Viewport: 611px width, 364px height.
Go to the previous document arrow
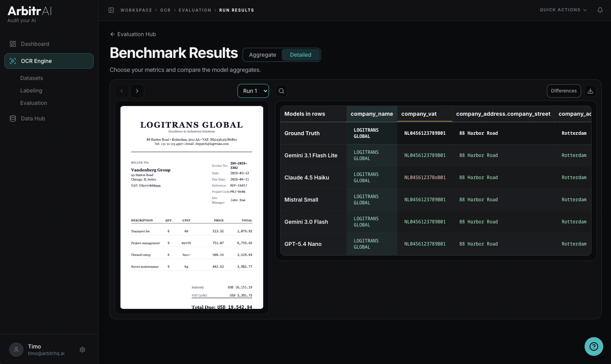122,91
